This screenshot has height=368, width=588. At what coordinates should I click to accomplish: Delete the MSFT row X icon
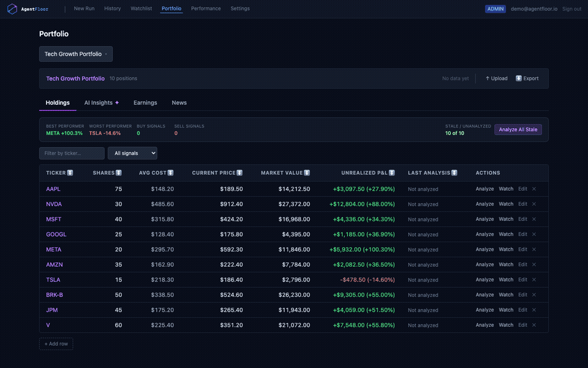click(534, 219)
